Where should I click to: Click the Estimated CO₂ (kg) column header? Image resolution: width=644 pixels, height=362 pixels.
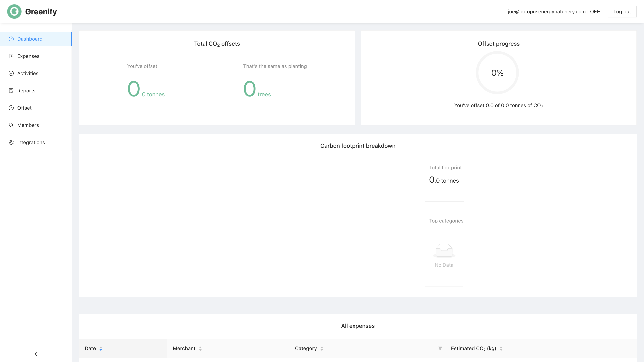click(x=541, y=348)
